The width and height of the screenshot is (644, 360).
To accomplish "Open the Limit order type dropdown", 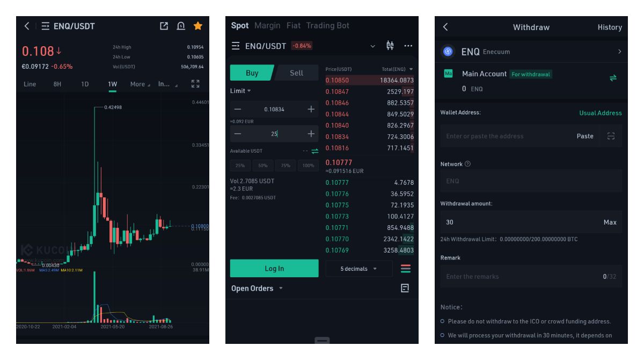I will [241, 91].
